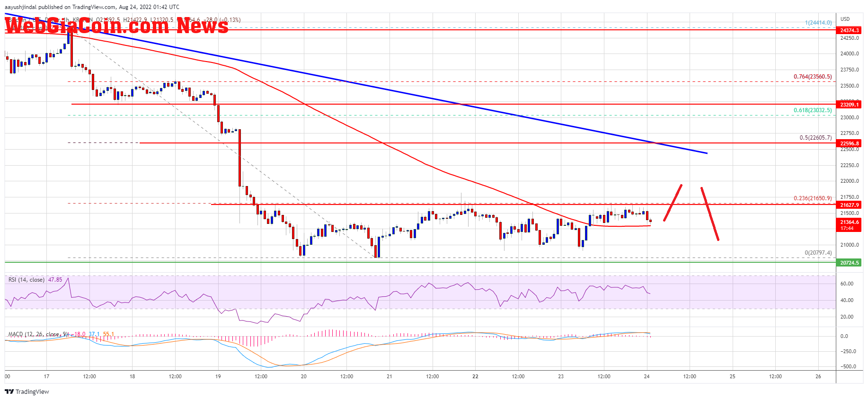The height and width of the screenshot is (400, 868).
Task: Click the green 20724.5 support price label
Action: click(849, 263)
